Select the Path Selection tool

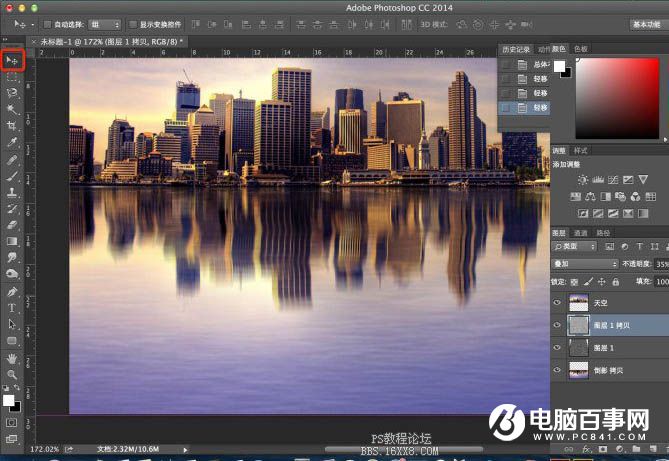coord(12,324)
